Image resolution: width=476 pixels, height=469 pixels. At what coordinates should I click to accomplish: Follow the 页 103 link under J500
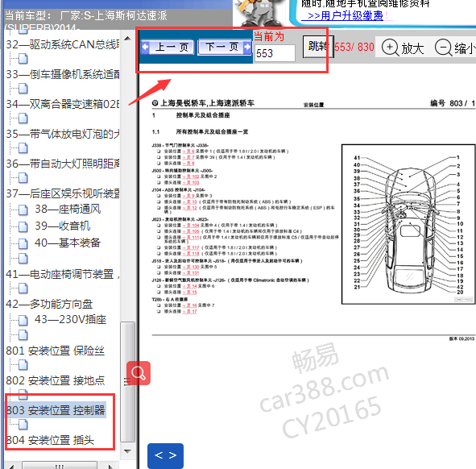point(191,183)
